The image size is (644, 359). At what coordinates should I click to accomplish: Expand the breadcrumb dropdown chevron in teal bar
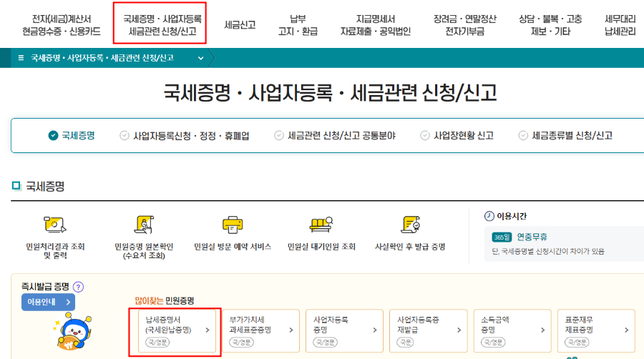coord(200,58)
